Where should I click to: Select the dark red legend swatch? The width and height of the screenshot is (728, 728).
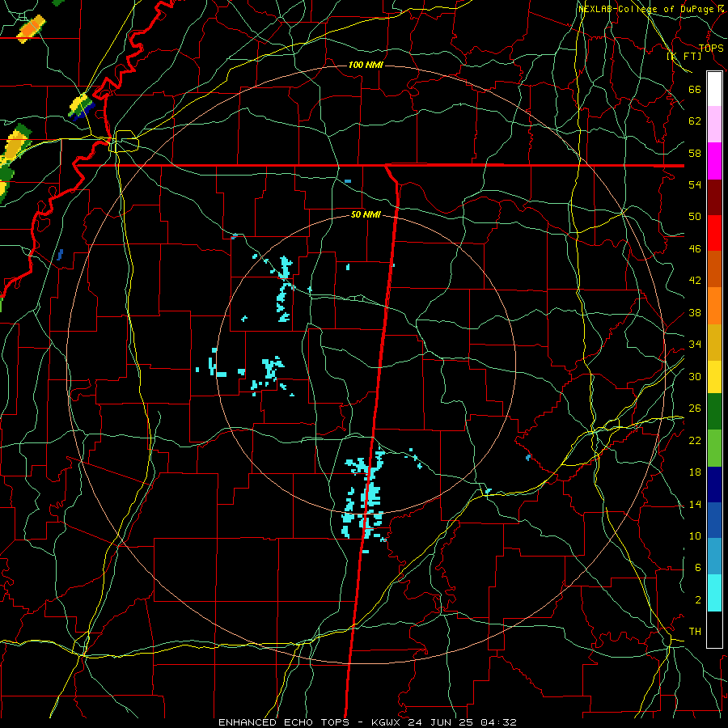pyautogui.click(x=714, y=197)
